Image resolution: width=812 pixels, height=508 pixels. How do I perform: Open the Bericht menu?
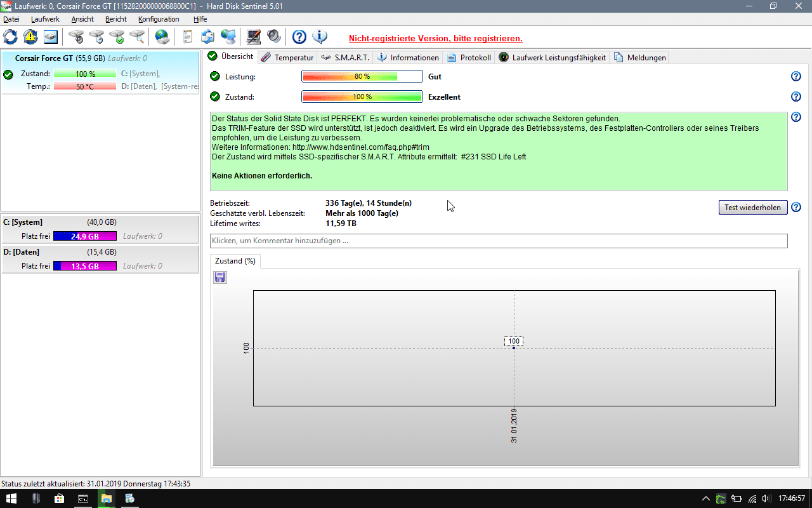(116, 19)
